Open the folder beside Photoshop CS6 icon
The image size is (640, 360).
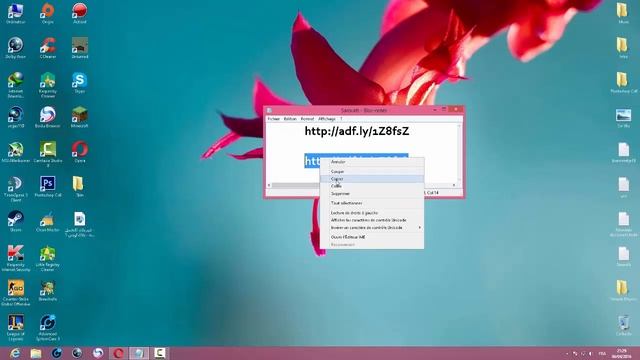point(80,187)
